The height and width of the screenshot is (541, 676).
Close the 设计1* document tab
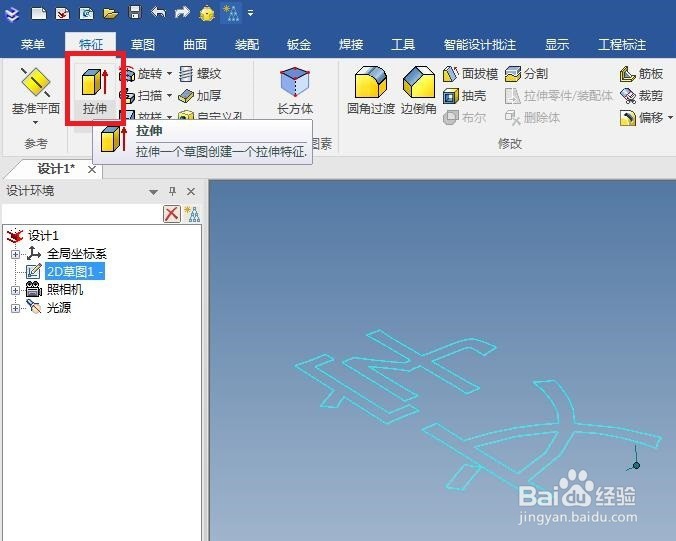coord(92,169)
